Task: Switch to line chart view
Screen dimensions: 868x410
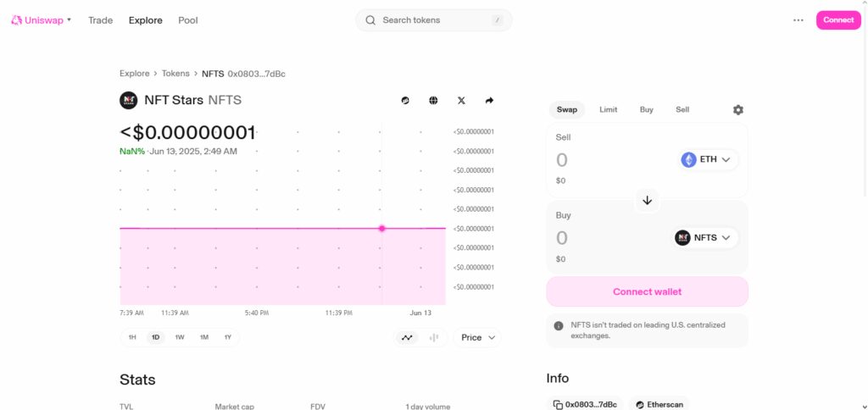Action: [x=407, y=337]
